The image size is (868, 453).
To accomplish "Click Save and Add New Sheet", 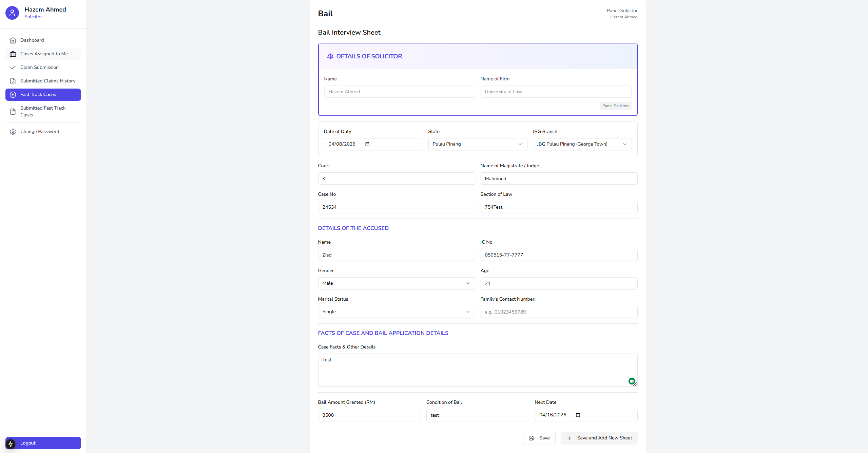I will point(599,438).
